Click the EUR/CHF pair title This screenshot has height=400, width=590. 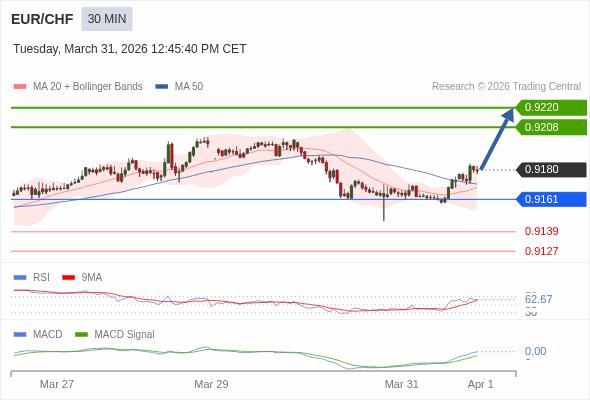[x=42, y=19]
